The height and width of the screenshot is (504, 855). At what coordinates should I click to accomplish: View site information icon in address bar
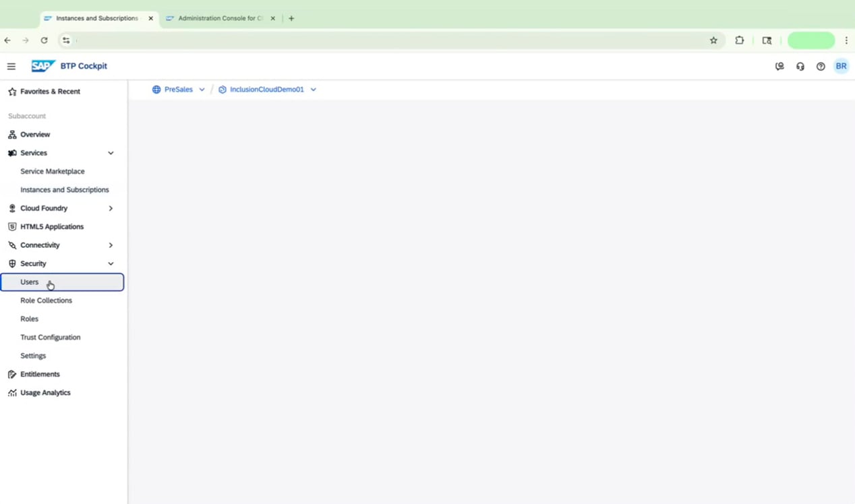[x=66, y=40]
